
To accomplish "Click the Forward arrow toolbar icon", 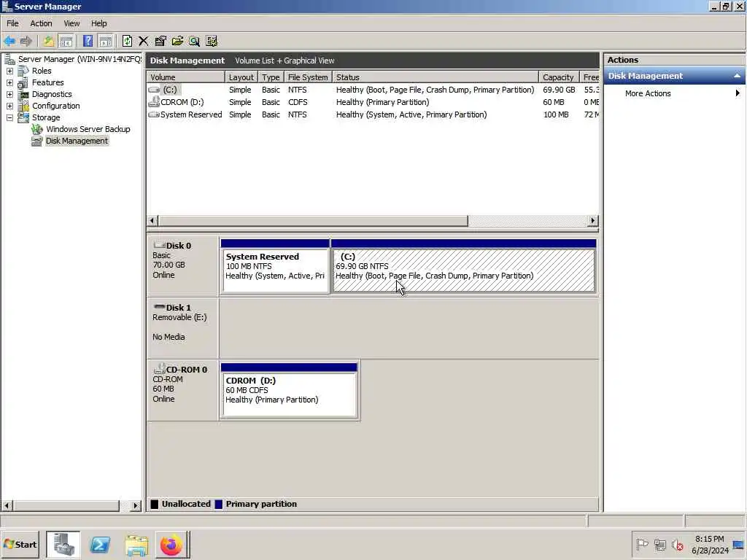I will click(x=26, y=41).
